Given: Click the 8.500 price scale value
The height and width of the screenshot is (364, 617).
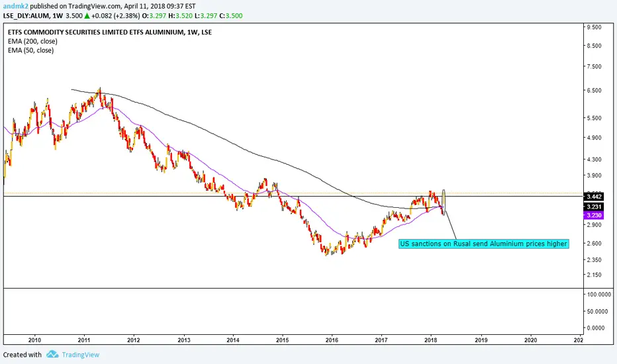Looking at the screenshot, I should (594, 46).
